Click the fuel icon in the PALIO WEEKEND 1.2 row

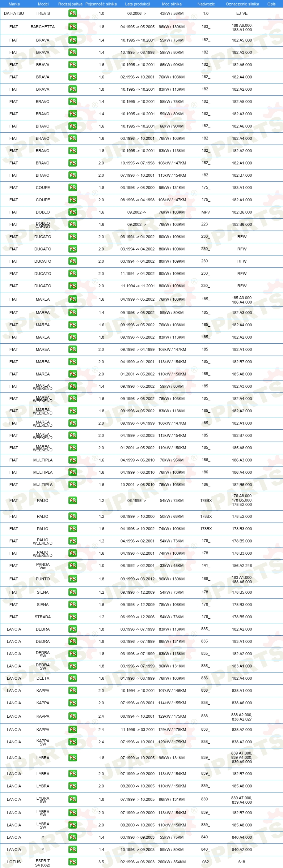pyautogui.click(x=73, y=541)
